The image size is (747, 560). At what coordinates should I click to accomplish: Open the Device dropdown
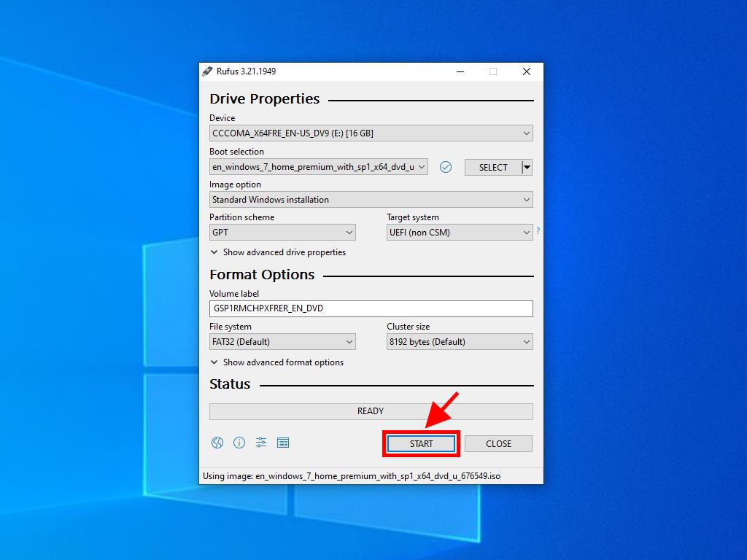coord(371,133)
